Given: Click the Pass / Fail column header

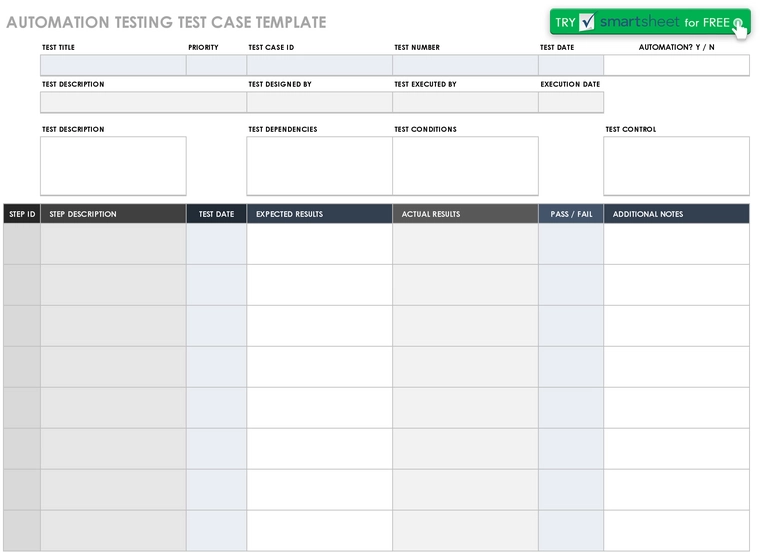Looking at the screenshot, I should [x=571, y=214].
